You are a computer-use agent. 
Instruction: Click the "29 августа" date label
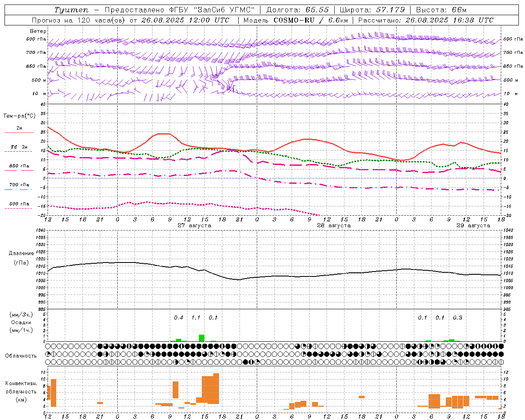click(473, 226)
